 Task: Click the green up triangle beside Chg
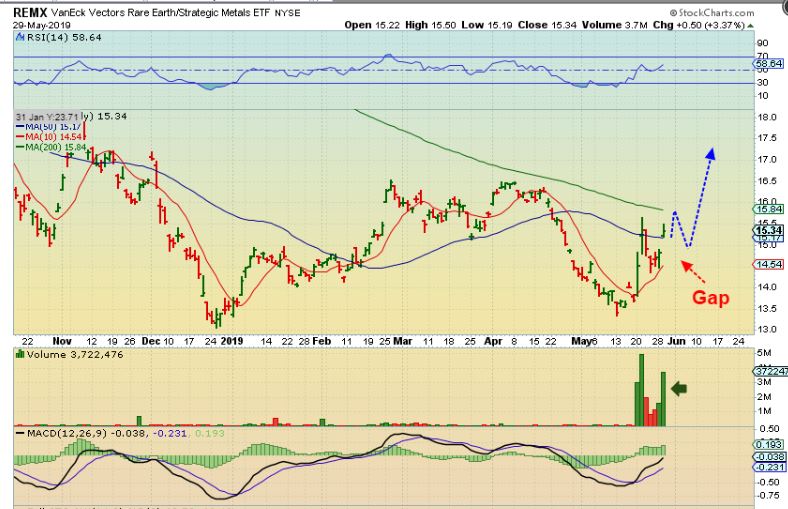[x=751, y=25]
